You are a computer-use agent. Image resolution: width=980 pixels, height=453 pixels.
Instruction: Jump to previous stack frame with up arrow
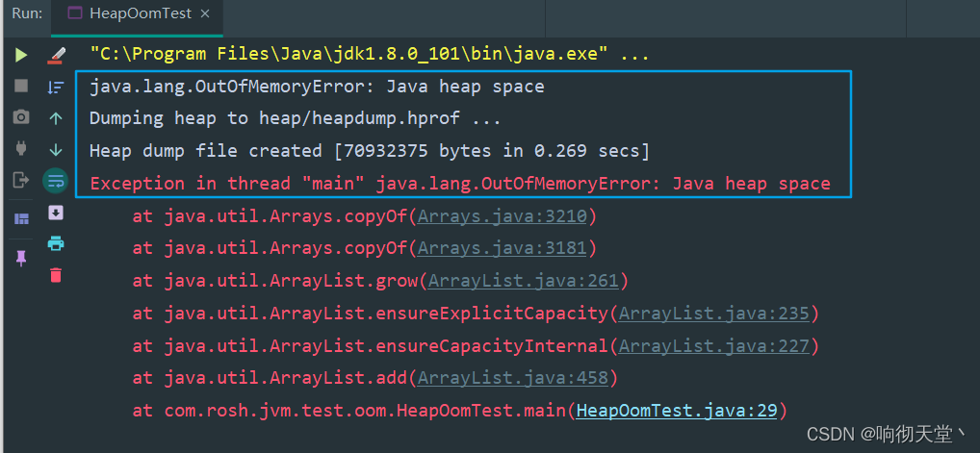coord(56,118)
